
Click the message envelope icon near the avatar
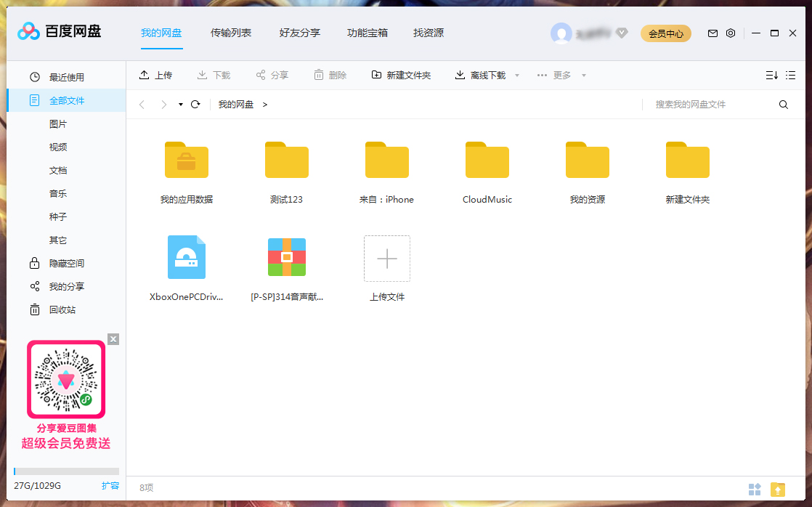712,33
